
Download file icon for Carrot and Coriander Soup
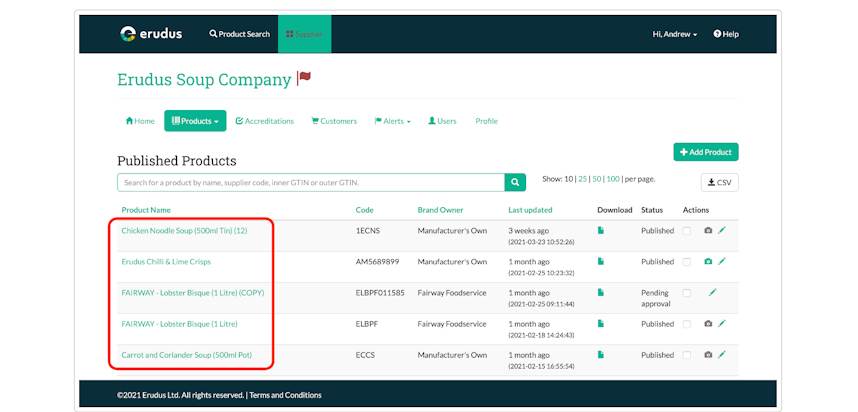(601, 355)
